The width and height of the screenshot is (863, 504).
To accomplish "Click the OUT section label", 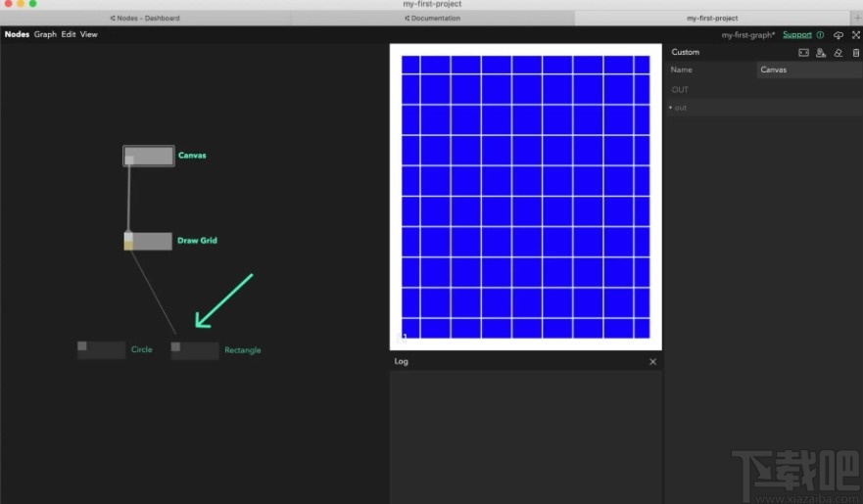I will pos(680,90).
